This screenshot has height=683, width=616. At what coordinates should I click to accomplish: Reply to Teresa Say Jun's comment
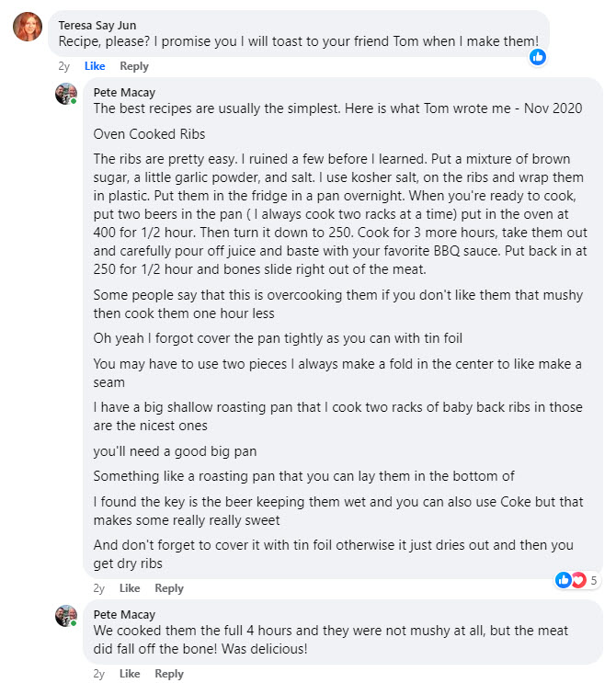pos(134,66)
